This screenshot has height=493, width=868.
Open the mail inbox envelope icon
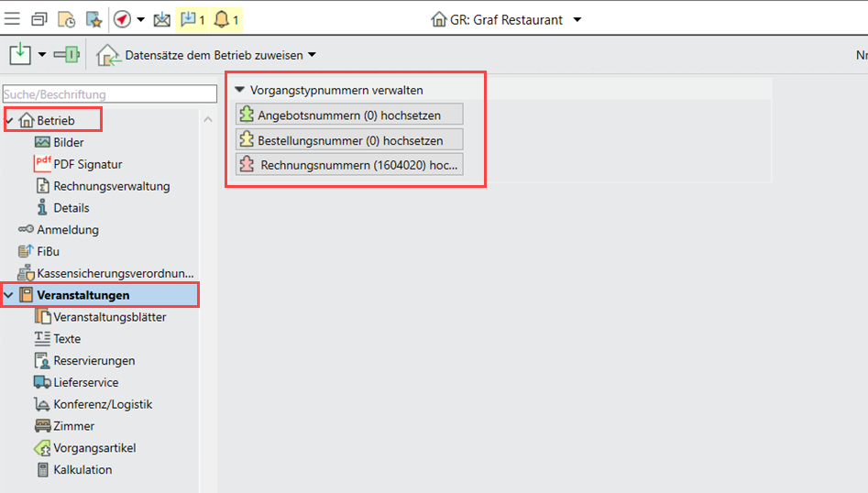161,19
